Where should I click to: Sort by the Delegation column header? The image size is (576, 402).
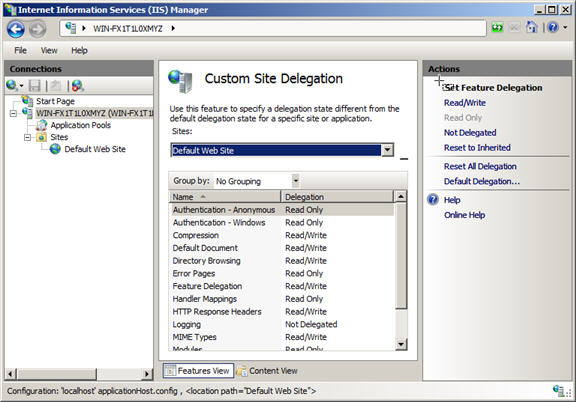pos(337,197)
